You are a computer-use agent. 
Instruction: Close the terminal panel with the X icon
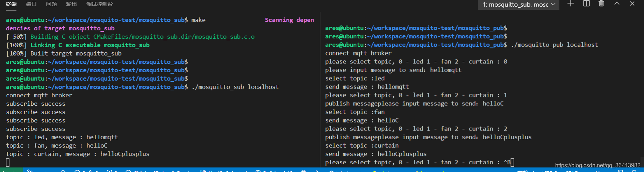(x=632, y=4)
